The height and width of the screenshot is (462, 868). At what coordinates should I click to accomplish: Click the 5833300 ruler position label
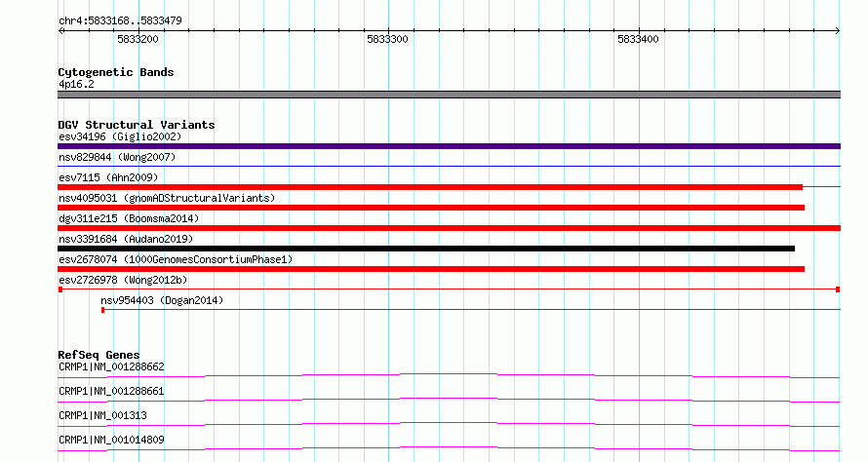(x=387, y=39)
